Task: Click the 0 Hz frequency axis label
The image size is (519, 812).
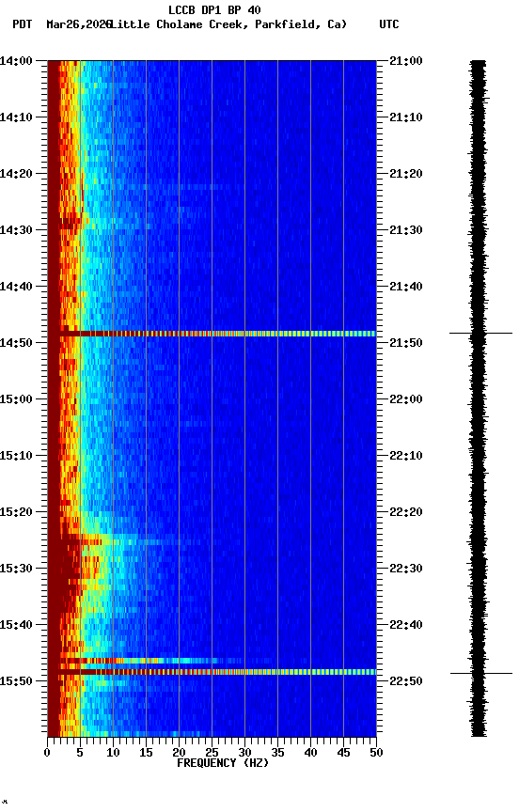Action: (x=47, y=753)
